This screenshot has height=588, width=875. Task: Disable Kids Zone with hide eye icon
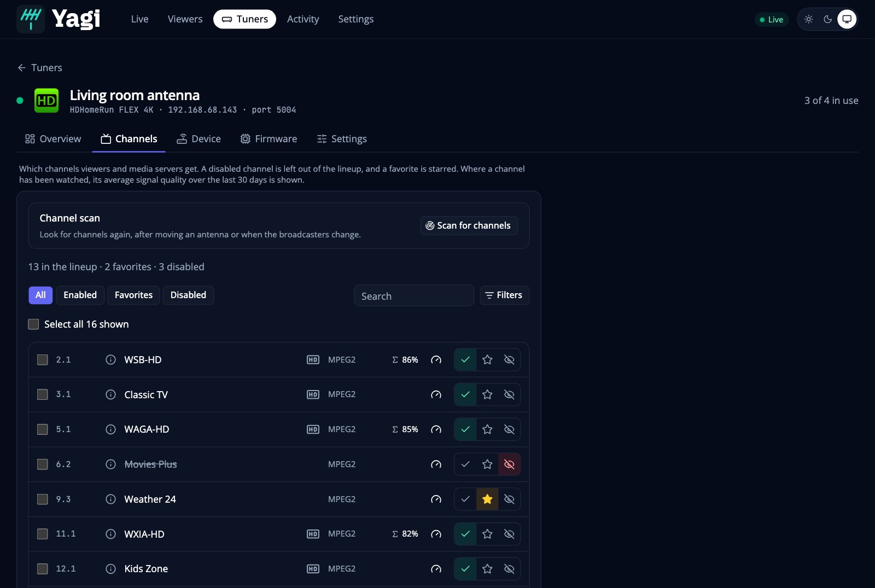tap(509, 569)
